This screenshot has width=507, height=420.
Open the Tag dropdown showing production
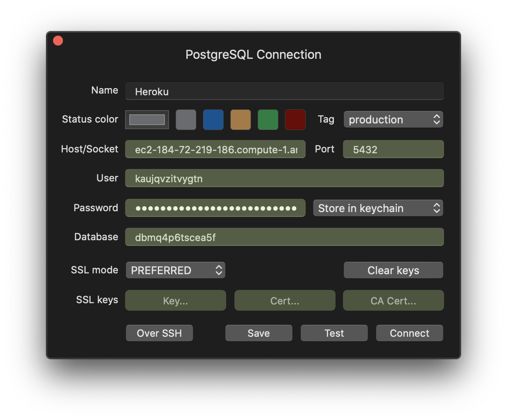pyautogui.click(x=393, y=119)
